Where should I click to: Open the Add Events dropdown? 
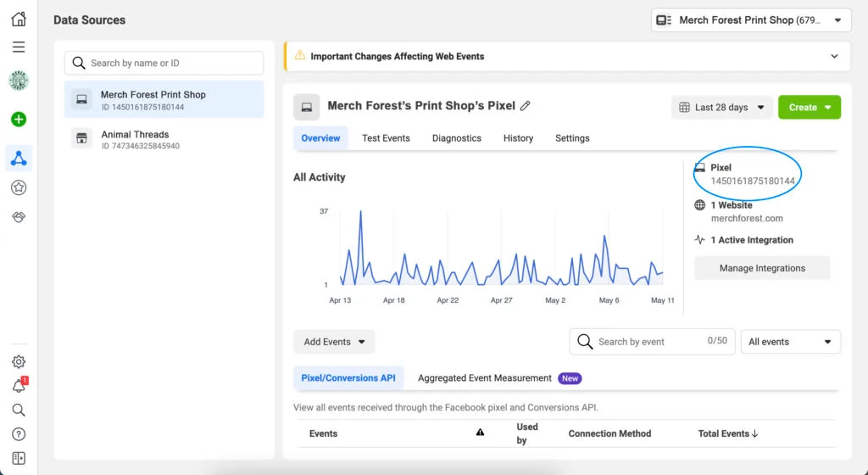334,342
